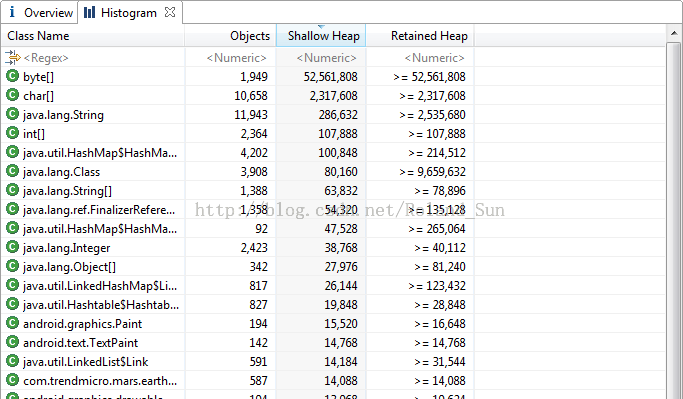Close the Histogram tab
This screenshot has height=399, width=683.
(x=170, y=12)
